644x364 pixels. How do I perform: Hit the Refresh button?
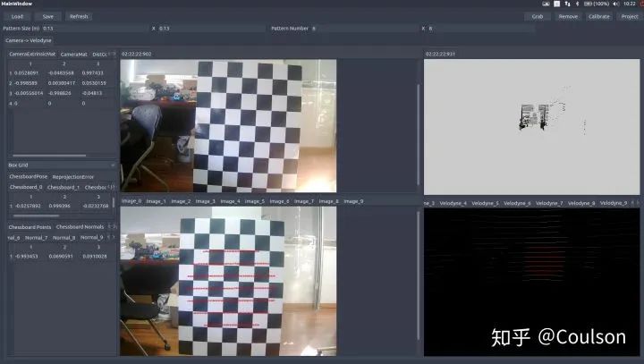click(79, 16)
